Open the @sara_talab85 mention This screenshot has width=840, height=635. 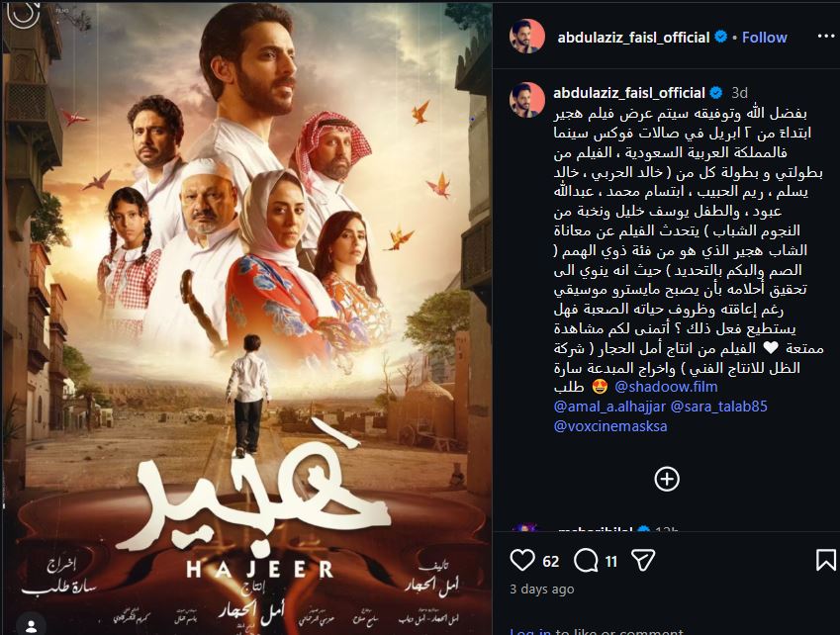[x=719, y=407]
